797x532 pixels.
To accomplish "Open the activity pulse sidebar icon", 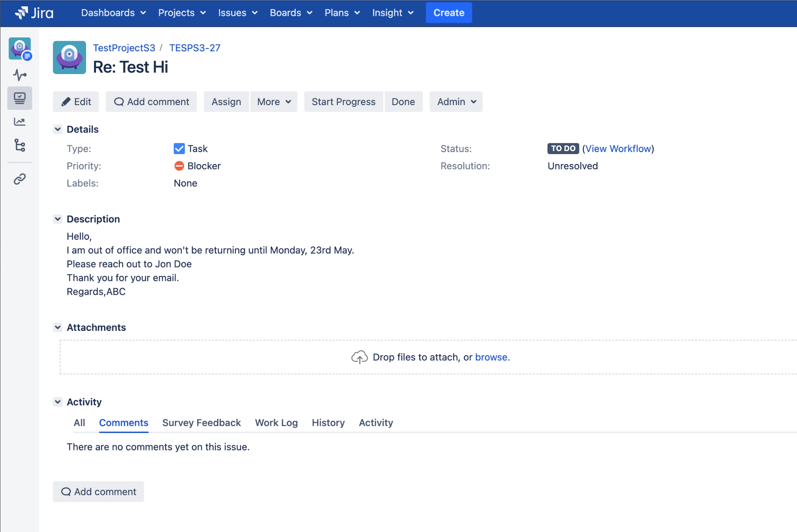I will [x=20, y=74].
